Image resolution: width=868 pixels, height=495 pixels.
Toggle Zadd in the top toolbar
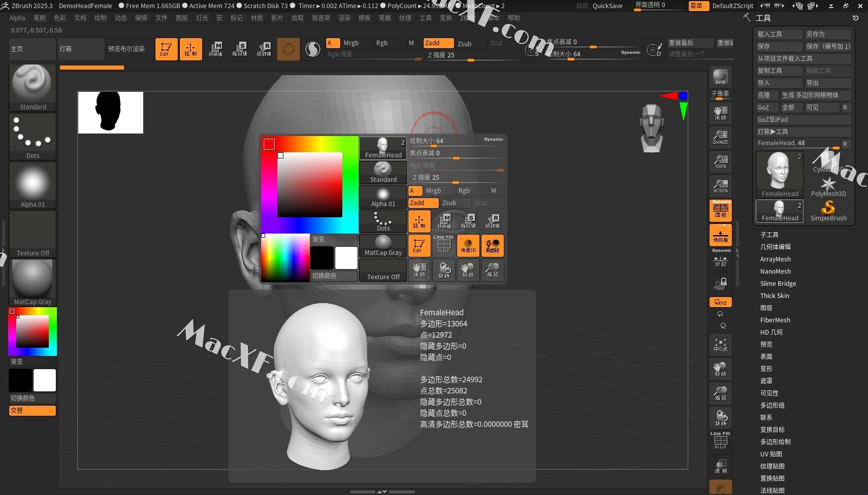point(438,43)
